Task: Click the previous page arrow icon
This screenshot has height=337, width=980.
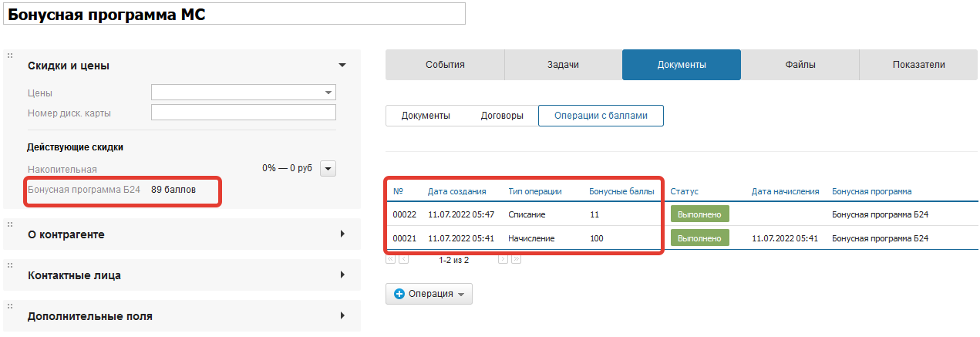Action: (403, 260)
